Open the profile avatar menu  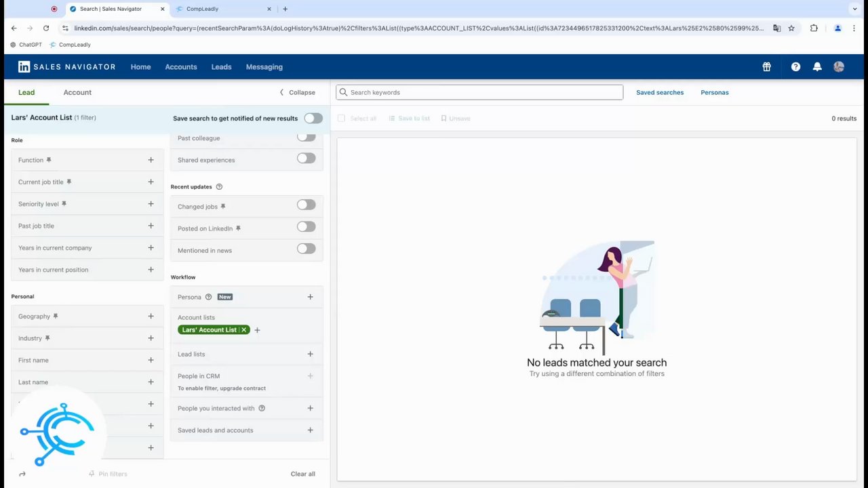click(839, 66)
